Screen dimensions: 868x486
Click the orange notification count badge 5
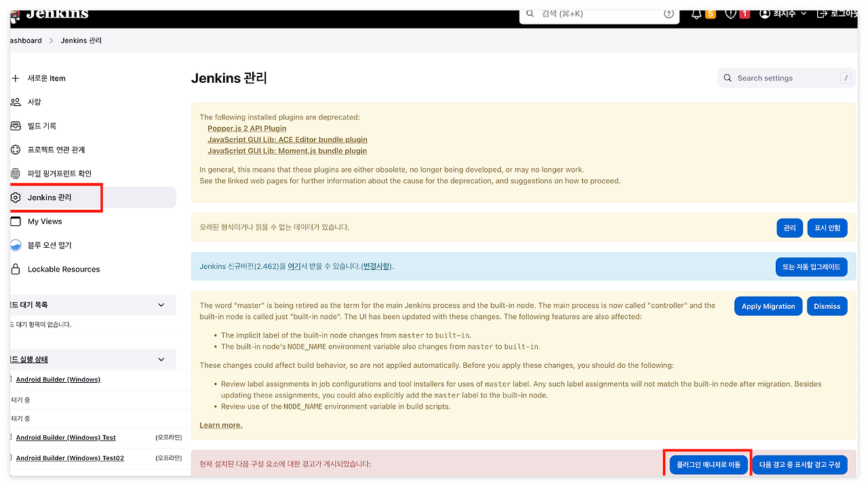[x=711, y=14]
